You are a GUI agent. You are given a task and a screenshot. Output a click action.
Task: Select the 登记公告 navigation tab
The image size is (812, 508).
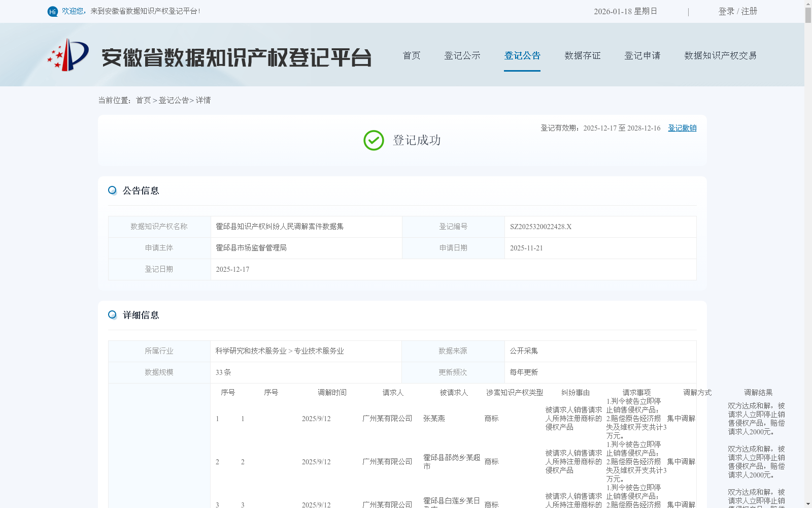[x=522, y=55]
